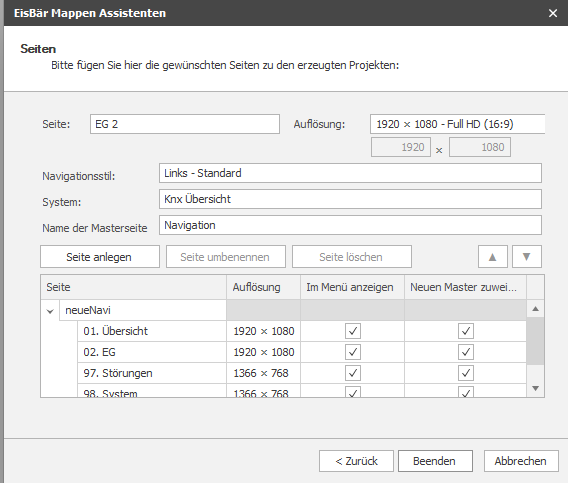The image size is (568, 483).
Task: Click the 1080 height field
Action: tap(480, 147)
